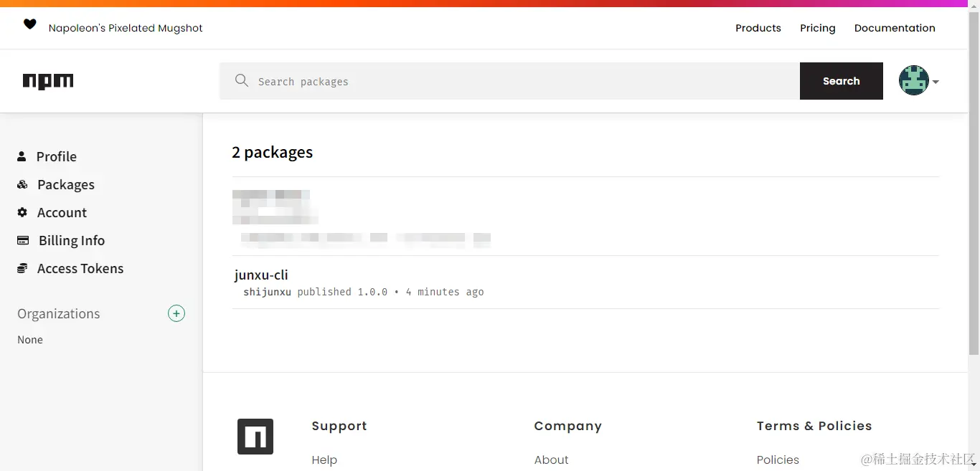Go to Profile in sidebar
Viewport: 980px width, 471px height.
(x=57, y=156)
